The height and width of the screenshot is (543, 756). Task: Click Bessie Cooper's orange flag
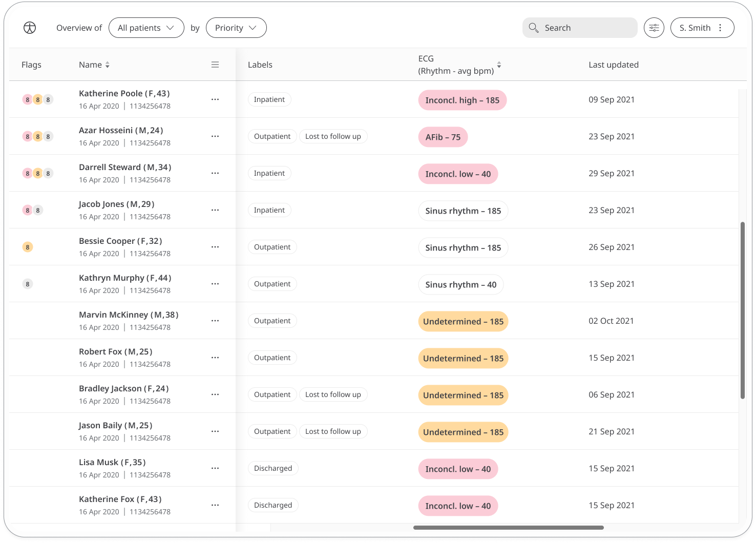pos(28,247)
